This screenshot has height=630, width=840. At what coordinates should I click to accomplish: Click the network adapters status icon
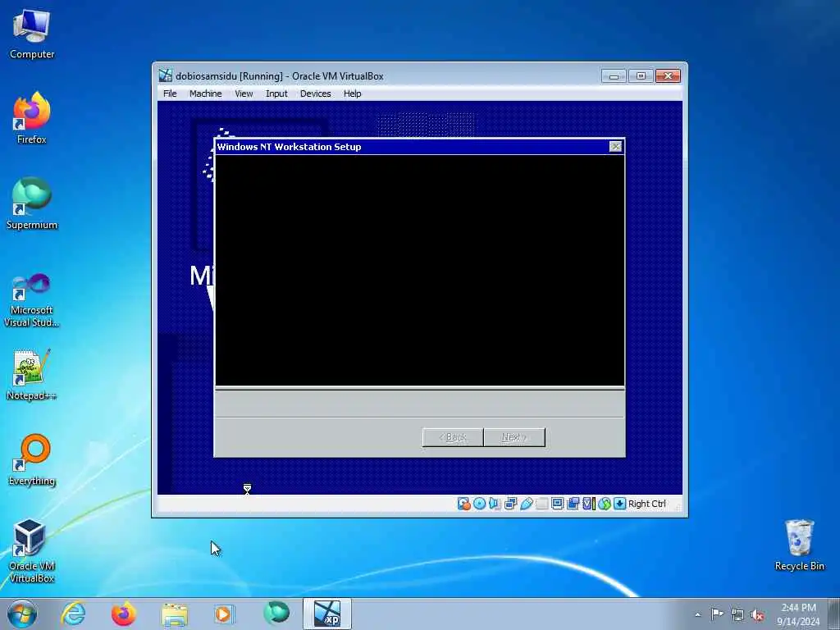[510, 504]
